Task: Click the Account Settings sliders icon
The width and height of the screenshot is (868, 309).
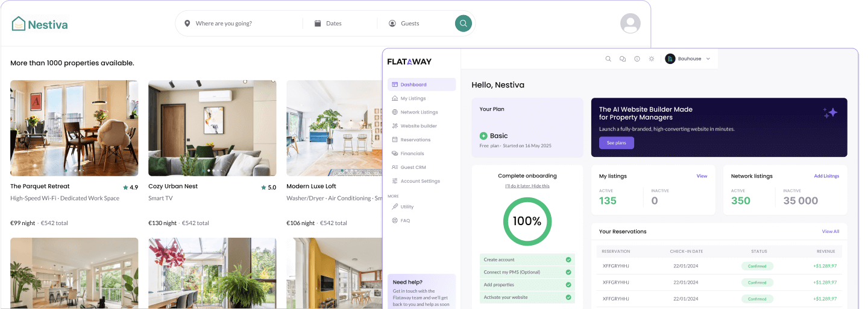Action: click(x=395, y=181)
